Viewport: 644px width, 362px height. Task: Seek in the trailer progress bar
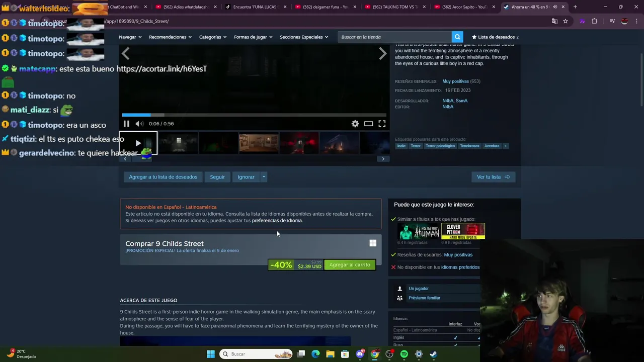[254, 115]
